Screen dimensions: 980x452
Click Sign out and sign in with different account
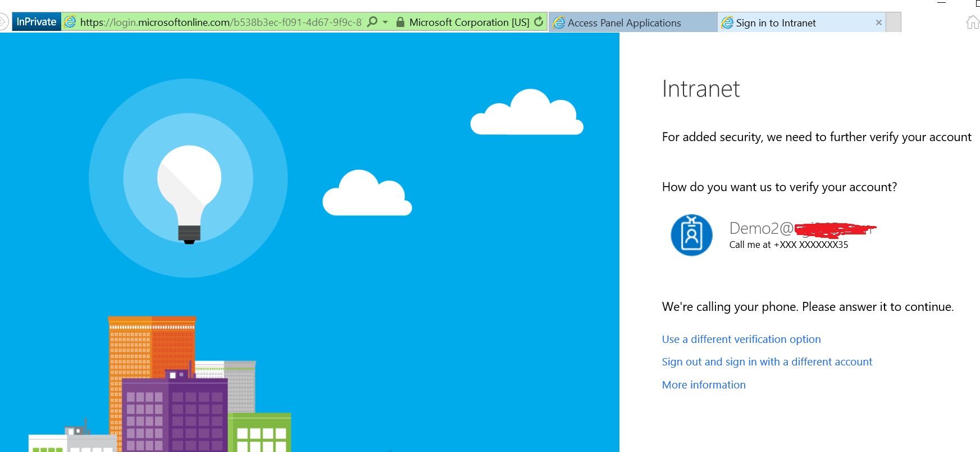point(767,361)
